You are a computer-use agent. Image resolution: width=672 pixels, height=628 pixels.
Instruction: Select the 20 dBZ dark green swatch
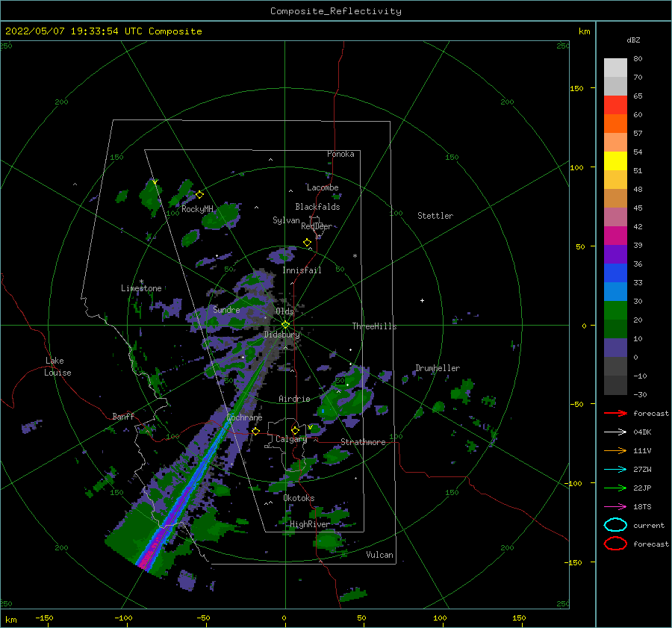click(615, 329)
